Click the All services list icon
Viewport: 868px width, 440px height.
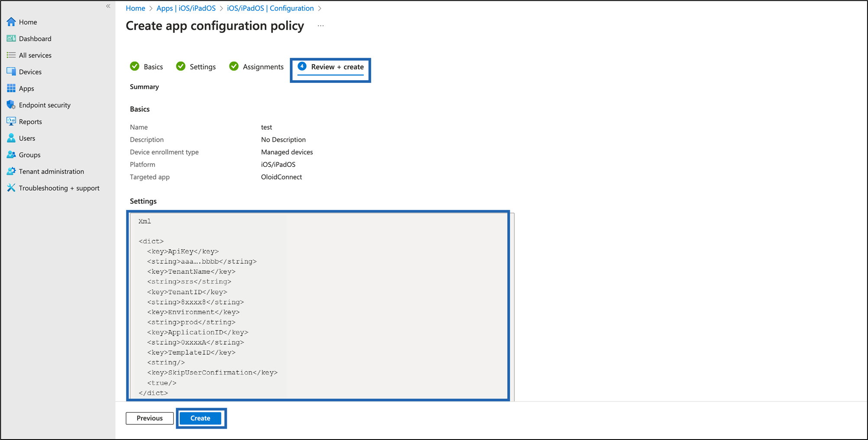click(x=11, y=55)
